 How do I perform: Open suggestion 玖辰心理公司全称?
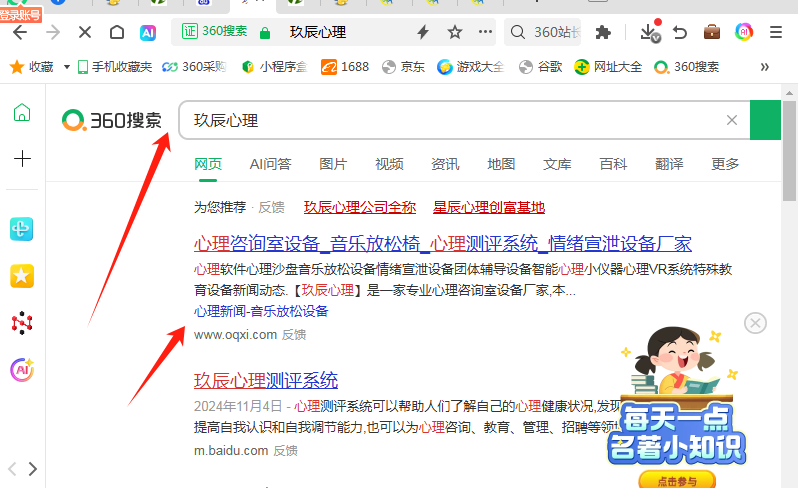click(x=360, y=207)
